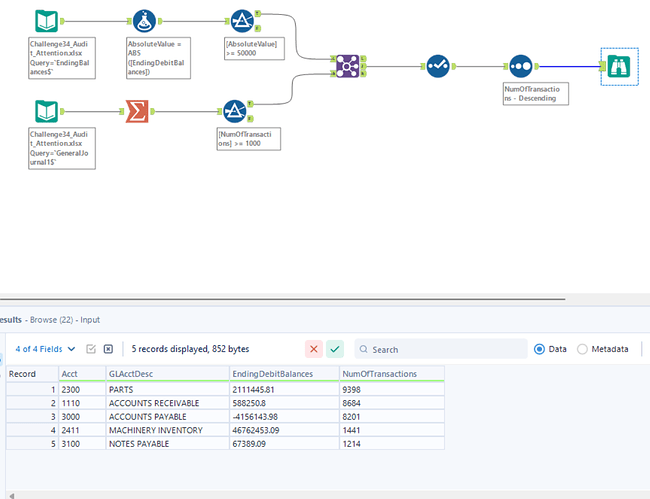Click the lower Filter tool icon
Image resolution: width=650 pixels, height=499 pixels.
pos(235,110)
